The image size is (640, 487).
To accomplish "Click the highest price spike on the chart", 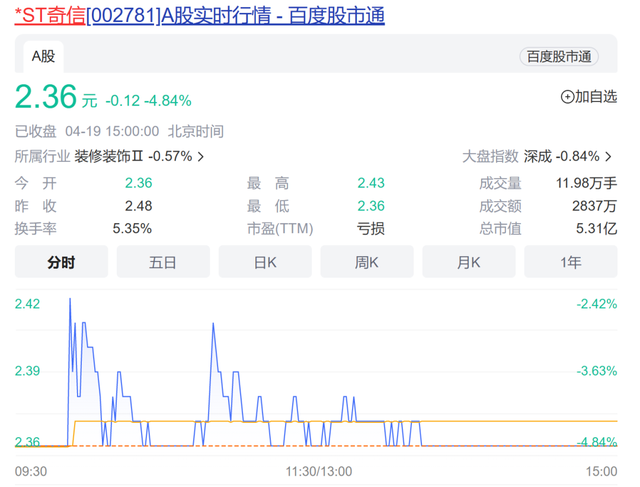I will [x=70, y=300].
